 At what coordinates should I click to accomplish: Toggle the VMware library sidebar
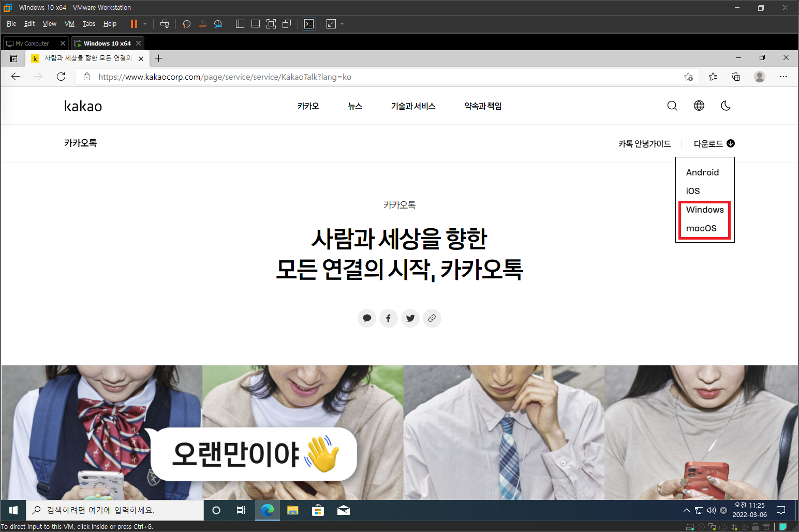click(x=240, y=24)
